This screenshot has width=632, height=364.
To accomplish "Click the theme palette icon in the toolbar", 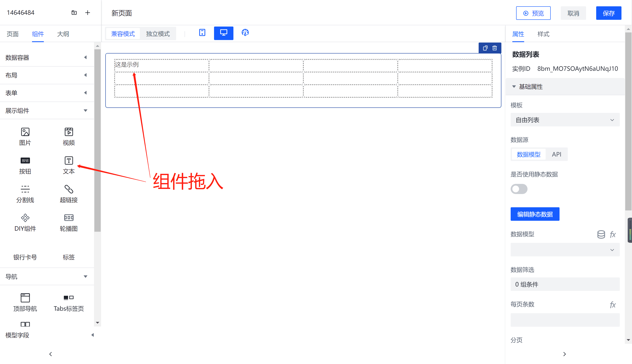I will 245,33.
